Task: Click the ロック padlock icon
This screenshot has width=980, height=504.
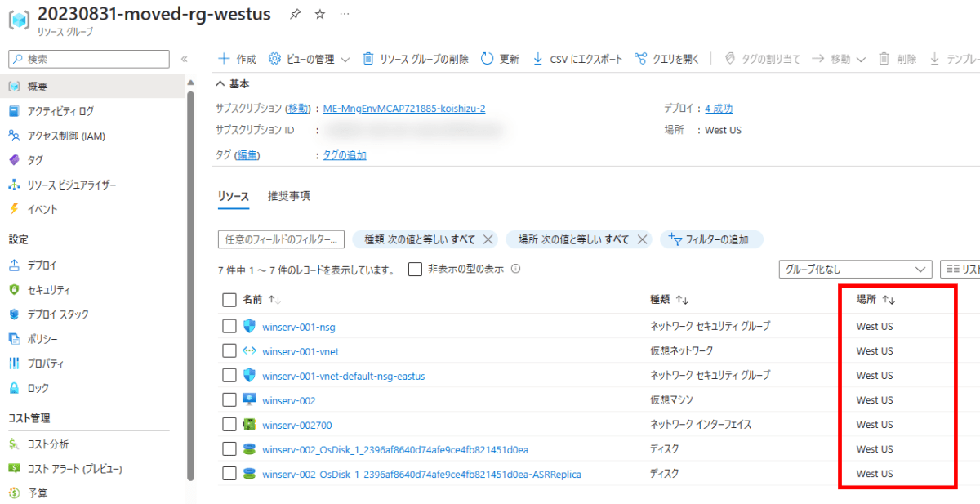Action: [x=14, y=388]
